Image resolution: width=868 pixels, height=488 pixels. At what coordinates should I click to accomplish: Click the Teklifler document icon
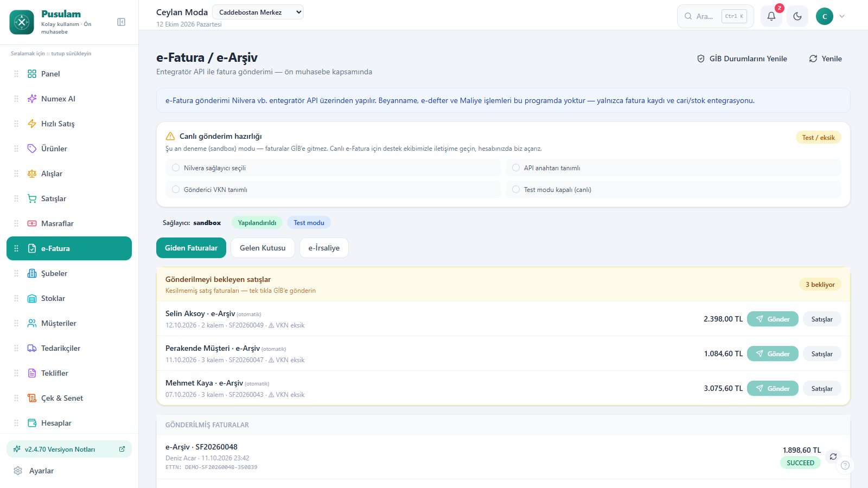click(32, 373)
